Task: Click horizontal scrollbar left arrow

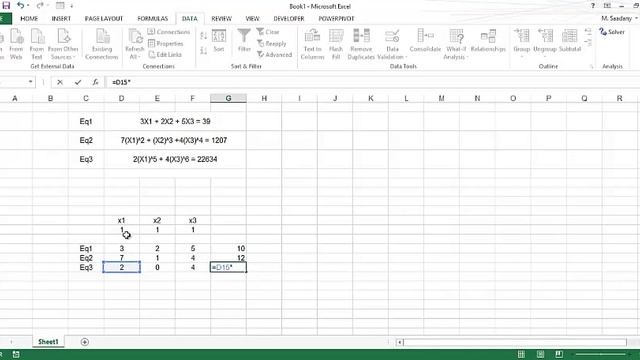Action: pyautogui.click(x=400, y=342)
